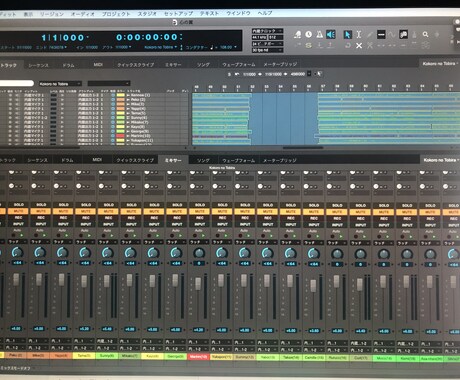This screenshot has height=380, width=460.
Task: Click the track search input field
Action: [x=17, y=83]
